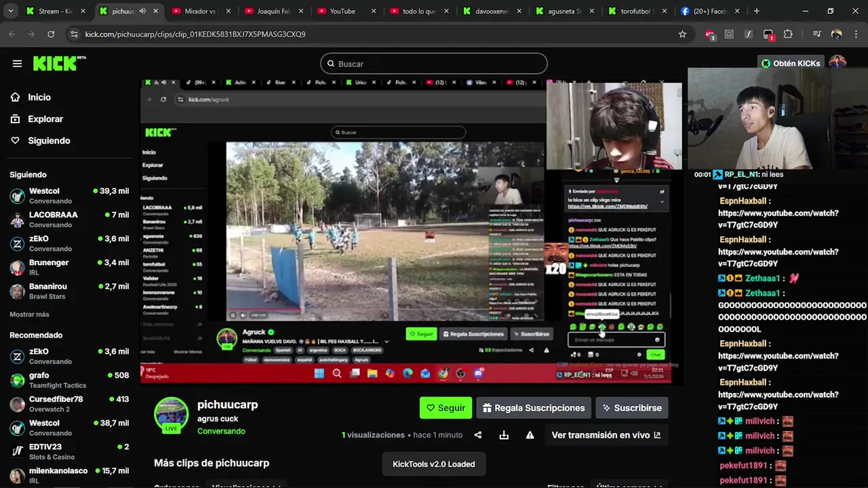The width and height of the screenshot is (868, 488).
Task: Open a new browser tab
Action: pos(757,11)
